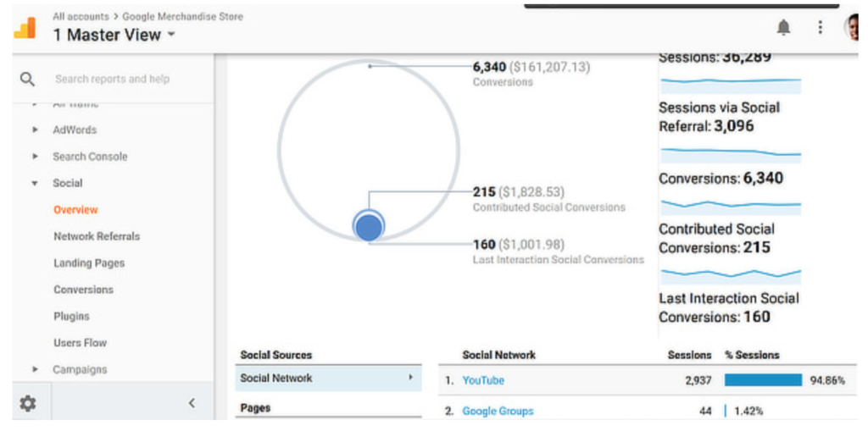Click the 160 Last Interaction Social Conversions label
Screen dimensions: 868x431
click(x=558, y=251)
